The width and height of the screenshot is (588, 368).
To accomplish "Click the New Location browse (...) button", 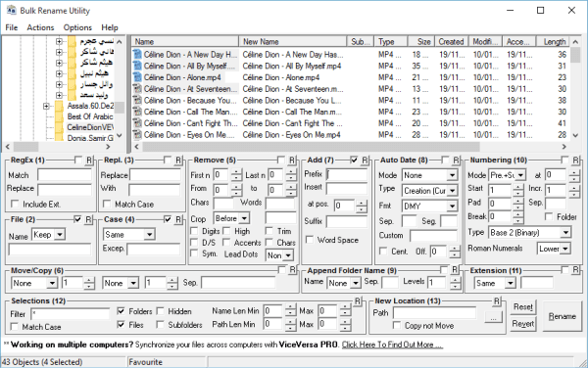I will pos(494,317).
